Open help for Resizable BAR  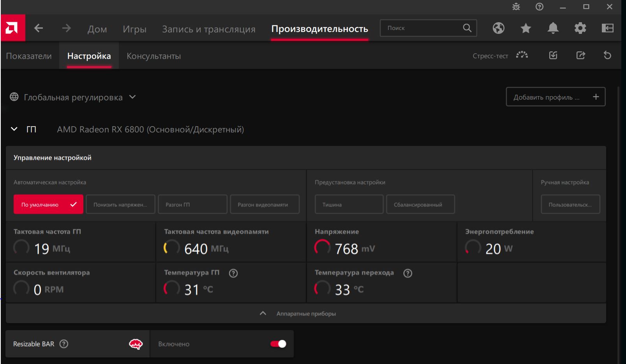tap(64, 344)
